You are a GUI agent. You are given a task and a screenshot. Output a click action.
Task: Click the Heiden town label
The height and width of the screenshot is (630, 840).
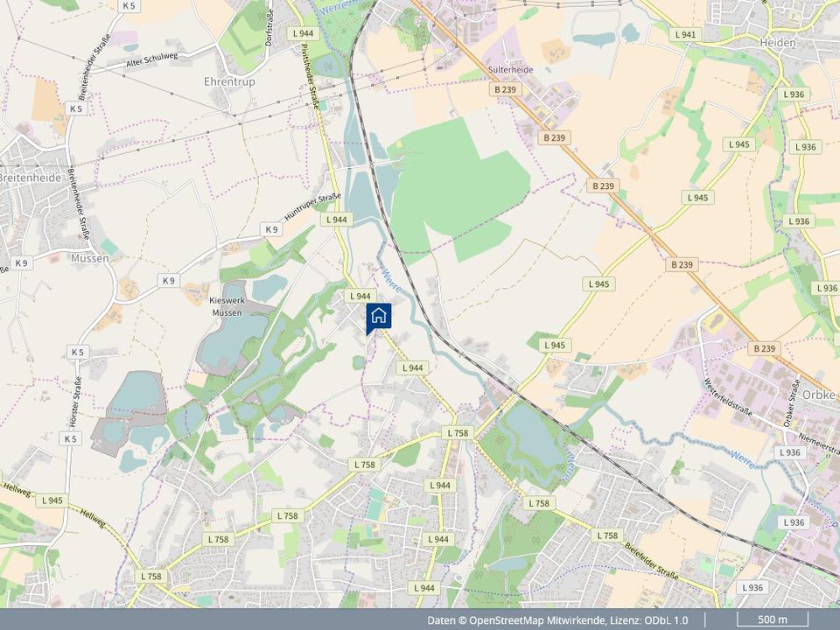(x=778, y=42)
